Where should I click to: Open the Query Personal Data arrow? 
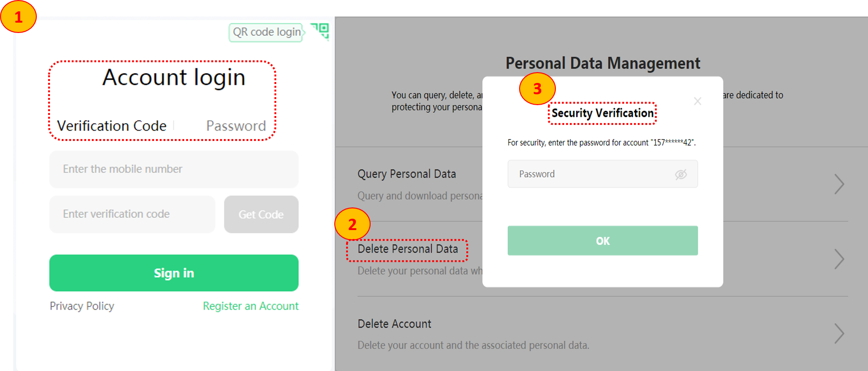pos(839,184)
